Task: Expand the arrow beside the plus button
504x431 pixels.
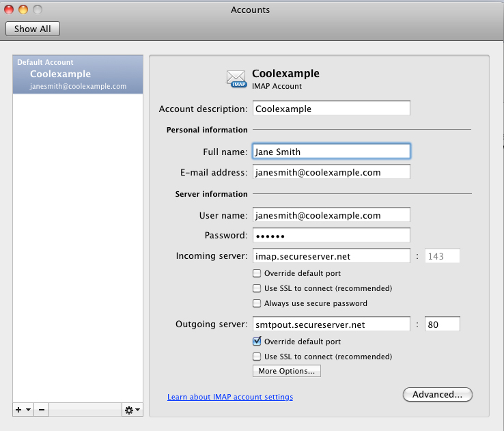Action: (x=29, y=410)
